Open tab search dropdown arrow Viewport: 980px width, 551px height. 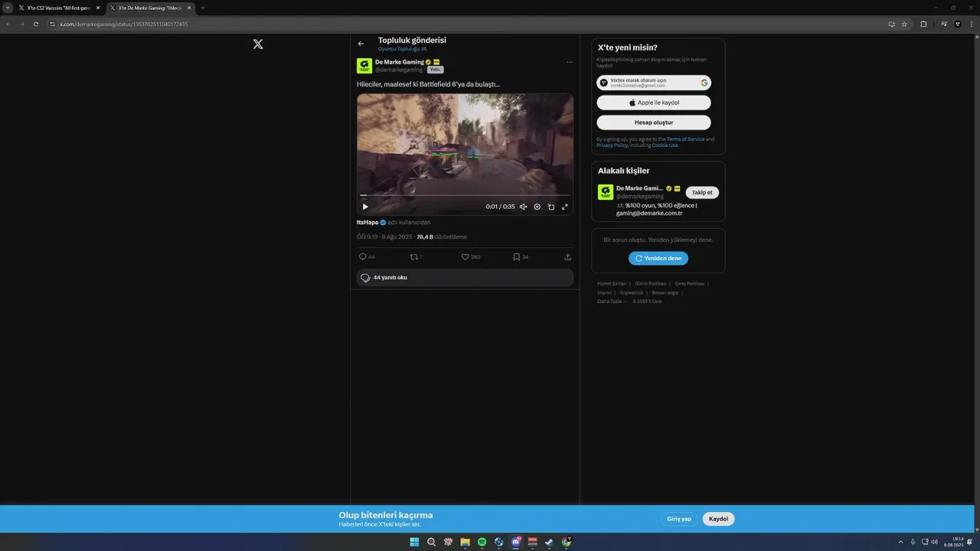(7, 8)
